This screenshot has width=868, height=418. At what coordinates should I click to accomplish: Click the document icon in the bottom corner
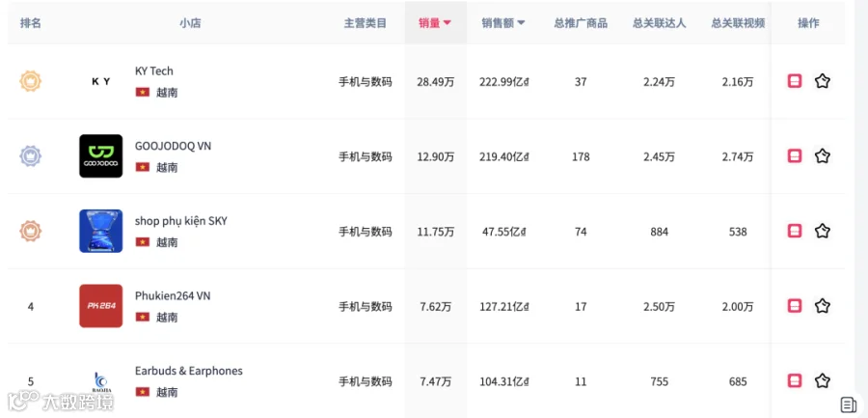848,404
